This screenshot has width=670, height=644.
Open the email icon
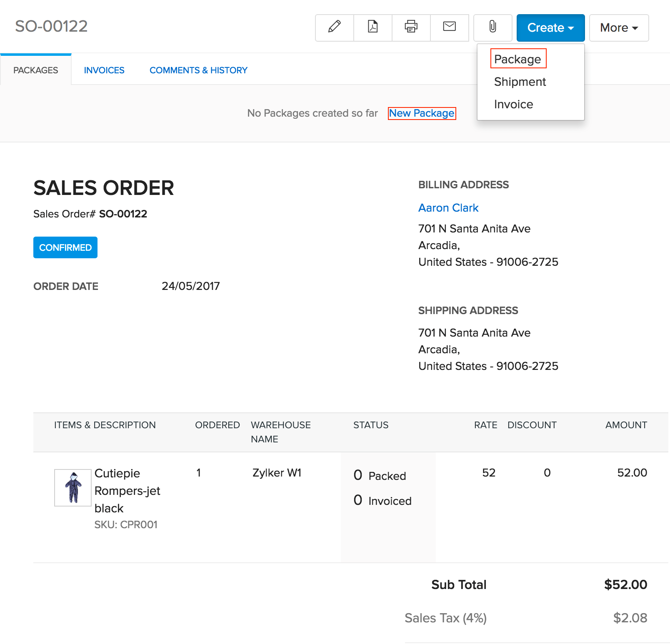(449, 27)
